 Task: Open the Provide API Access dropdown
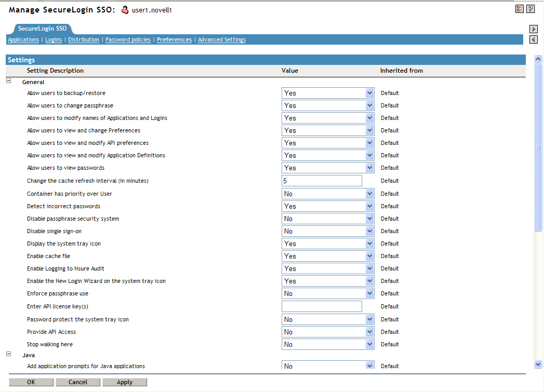click(369, 331)
